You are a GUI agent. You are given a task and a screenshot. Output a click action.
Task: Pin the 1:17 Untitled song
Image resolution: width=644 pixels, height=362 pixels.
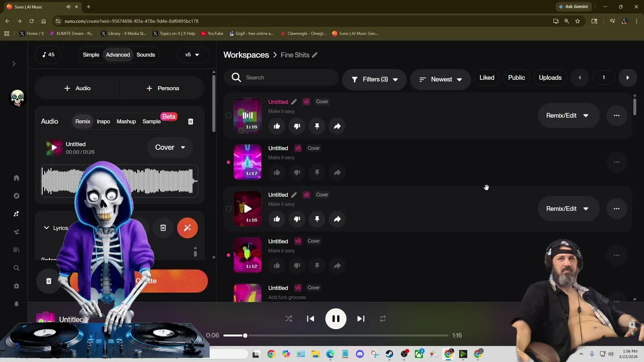tap(317, 172)
